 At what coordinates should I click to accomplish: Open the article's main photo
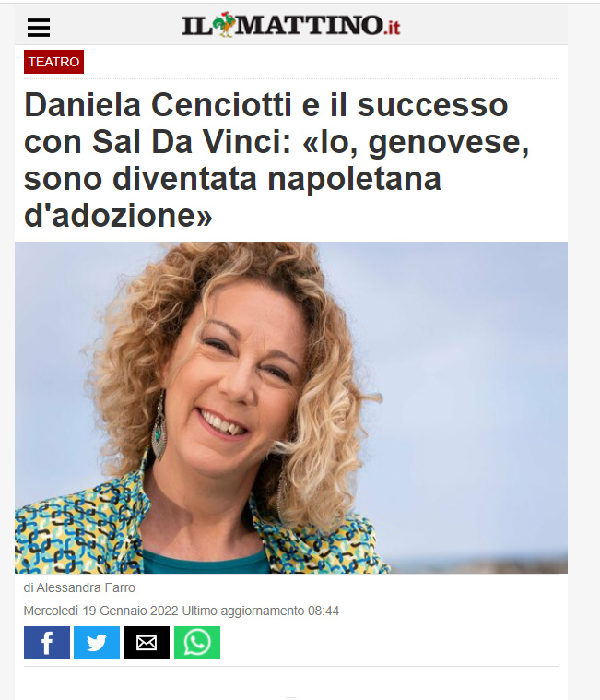291,408
